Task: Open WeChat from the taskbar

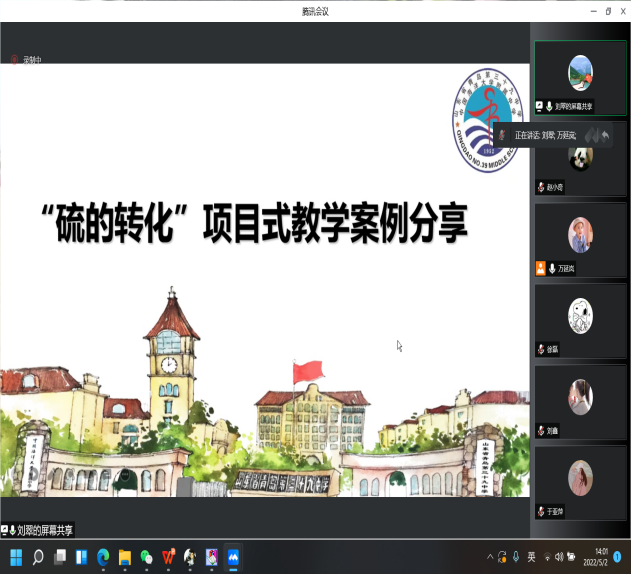Action: point(147,556)
